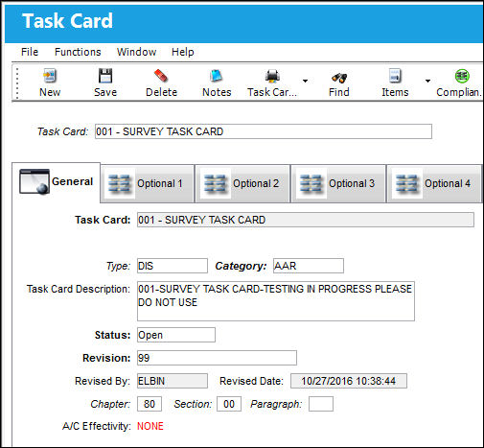Click the New record icon
This screenshot has height=448, width=484.
coord(50,76)
